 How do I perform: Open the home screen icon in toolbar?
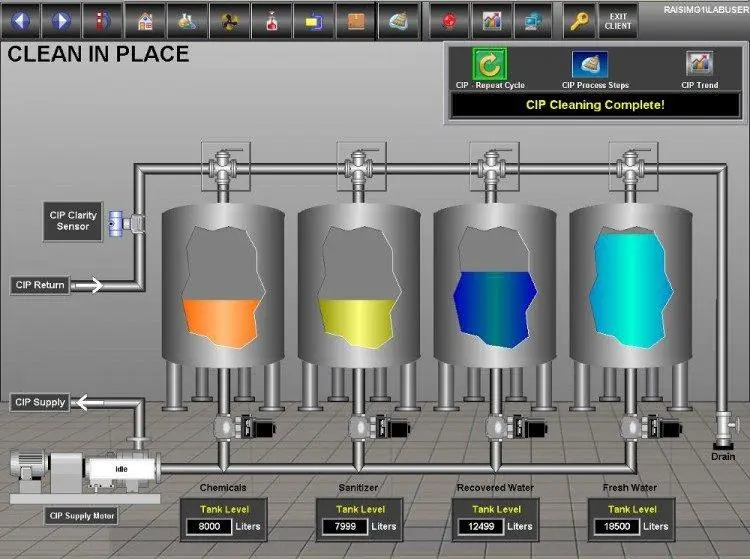(x=145, y=21)
